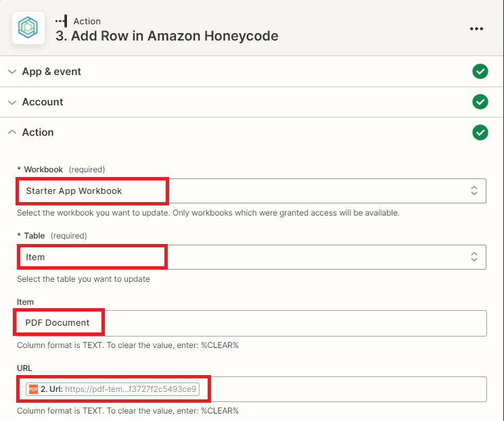The width and height of the screenshot is (504, 421).
Task: Click the Account section label
Action: [x=43, y=102]
